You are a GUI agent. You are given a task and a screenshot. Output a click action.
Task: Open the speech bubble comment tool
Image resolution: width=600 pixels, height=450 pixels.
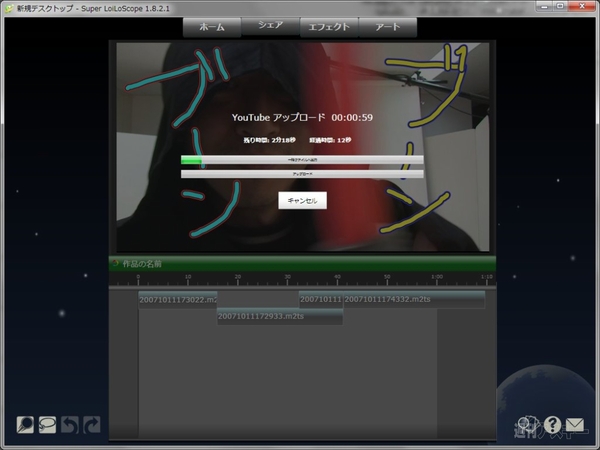coord(47,425)
